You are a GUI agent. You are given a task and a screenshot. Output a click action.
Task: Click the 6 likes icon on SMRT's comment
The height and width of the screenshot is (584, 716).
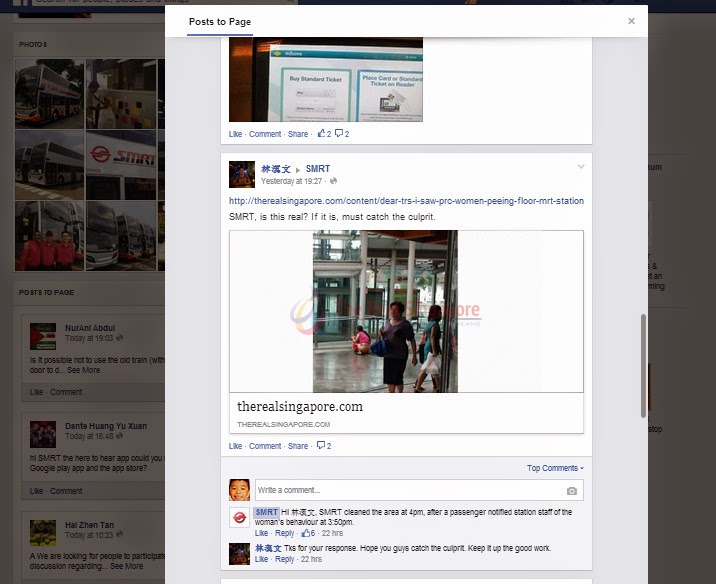[x=308, y=533]
